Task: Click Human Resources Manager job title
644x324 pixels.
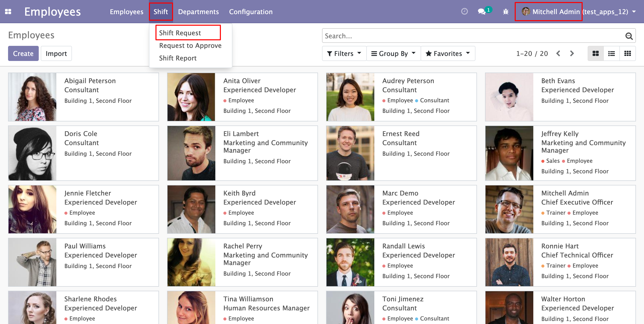Action: [x=266, y=308]
